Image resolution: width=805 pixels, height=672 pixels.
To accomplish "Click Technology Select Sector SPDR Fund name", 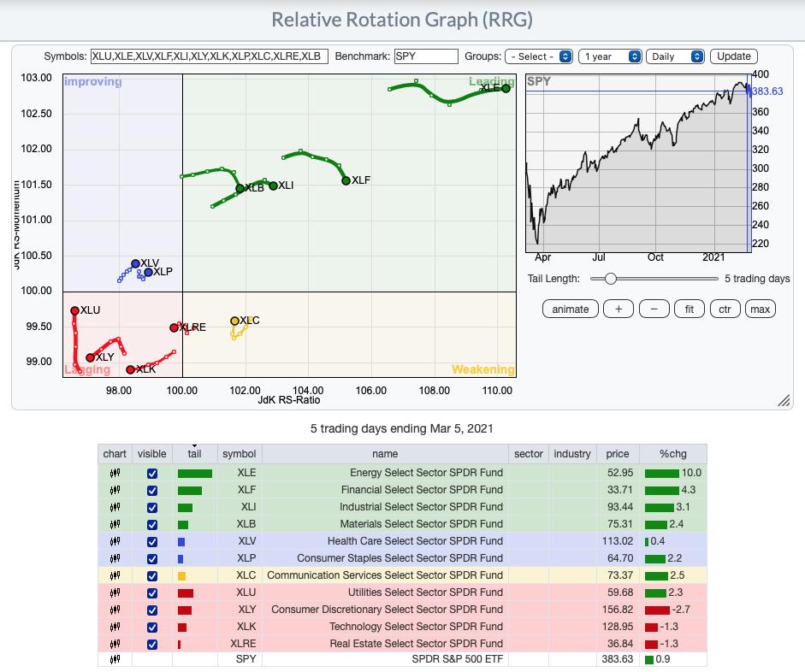I will (x=416, y=627).
